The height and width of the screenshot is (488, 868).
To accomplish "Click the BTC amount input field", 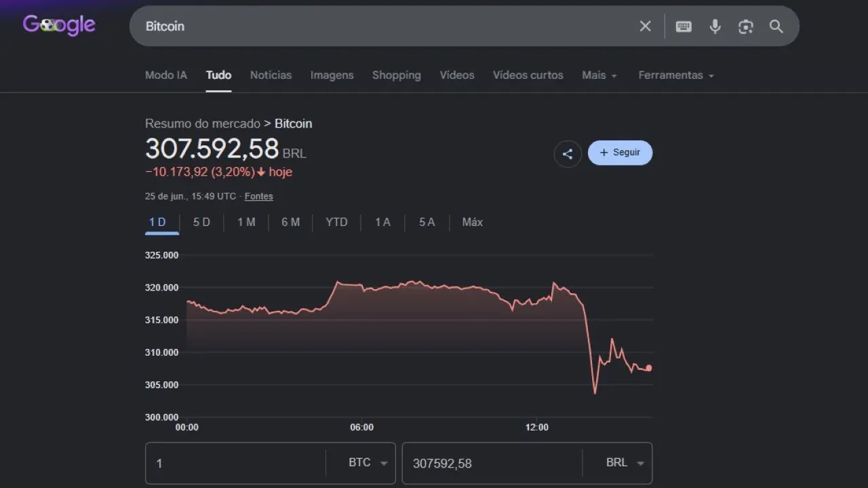I will [x=235, y=463].
